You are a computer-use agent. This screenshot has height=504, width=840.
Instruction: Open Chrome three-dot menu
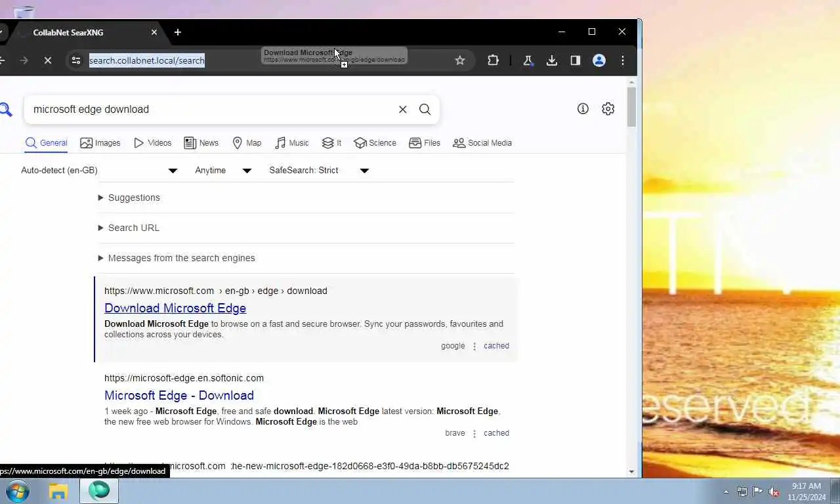pos(623,60)
